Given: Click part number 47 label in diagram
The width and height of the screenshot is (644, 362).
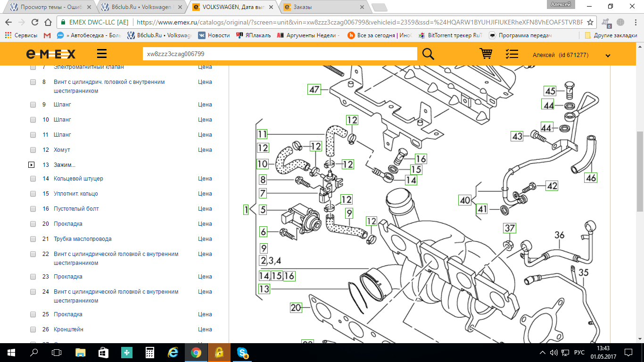Looking at the screenshot, I should tap(314, 89).
